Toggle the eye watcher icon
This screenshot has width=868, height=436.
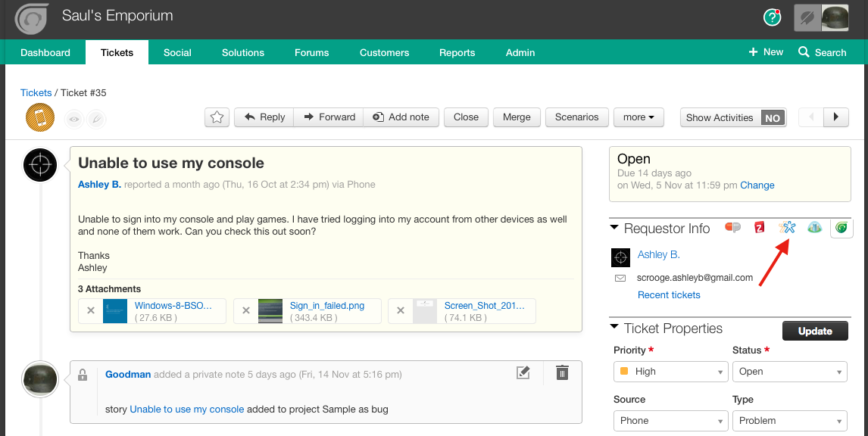coord(74,120)
